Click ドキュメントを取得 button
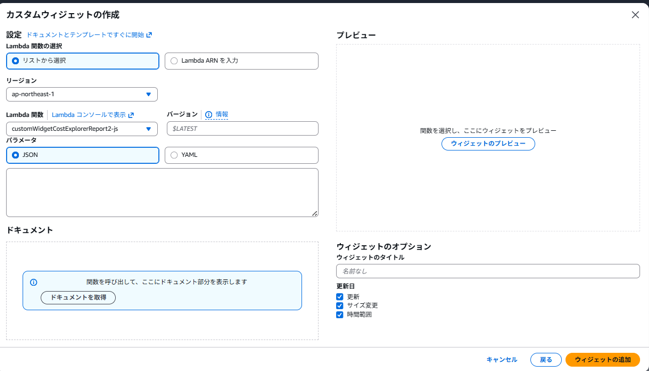This screenshot has width=649, height=371. pyautogui.click(x=78, y=297)
